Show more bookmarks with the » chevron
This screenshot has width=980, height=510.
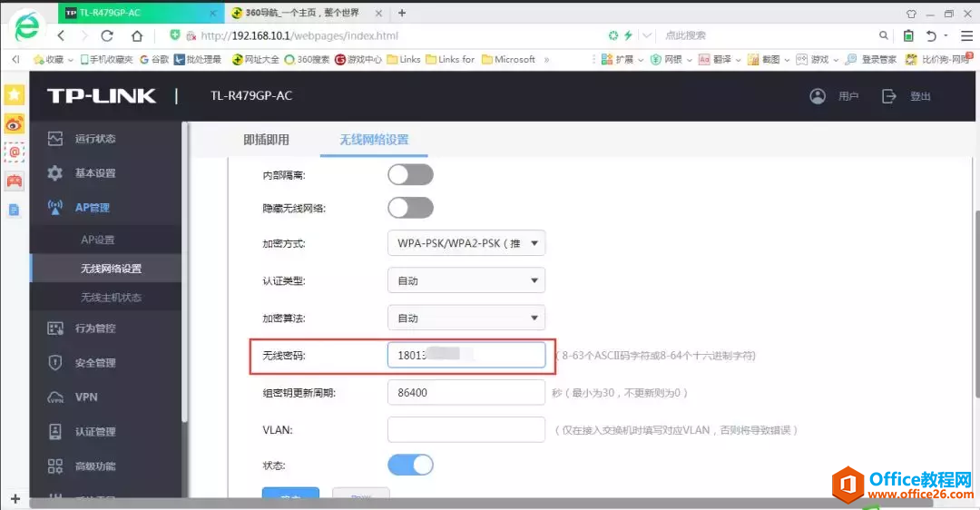pyautogui.click(x=547, y=59)
